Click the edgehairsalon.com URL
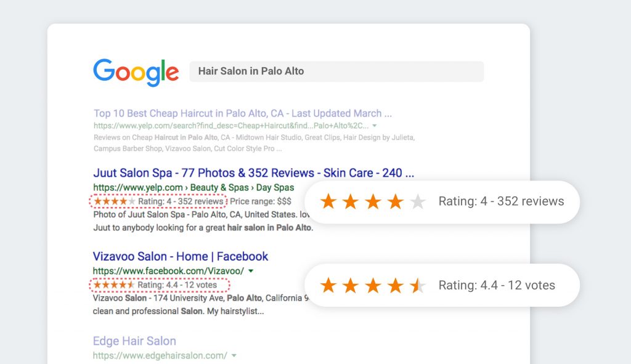The height and width of the screenshot is (364, 631). [160, 355]
